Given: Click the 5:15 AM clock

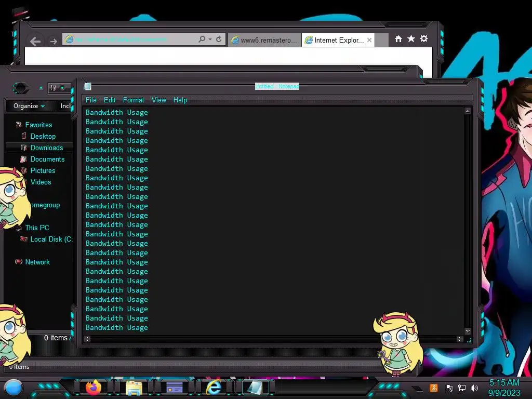Looking at the screenshot, I should click(504, 383).
